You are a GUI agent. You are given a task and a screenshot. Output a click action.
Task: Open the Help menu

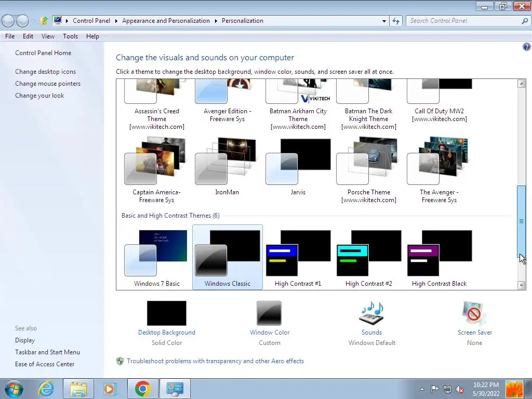[x=92, y=36]
